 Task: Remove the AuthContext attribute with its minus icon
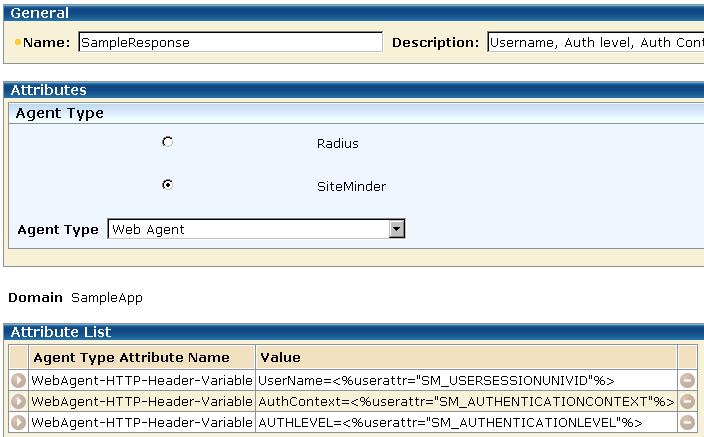pos(687,401)
